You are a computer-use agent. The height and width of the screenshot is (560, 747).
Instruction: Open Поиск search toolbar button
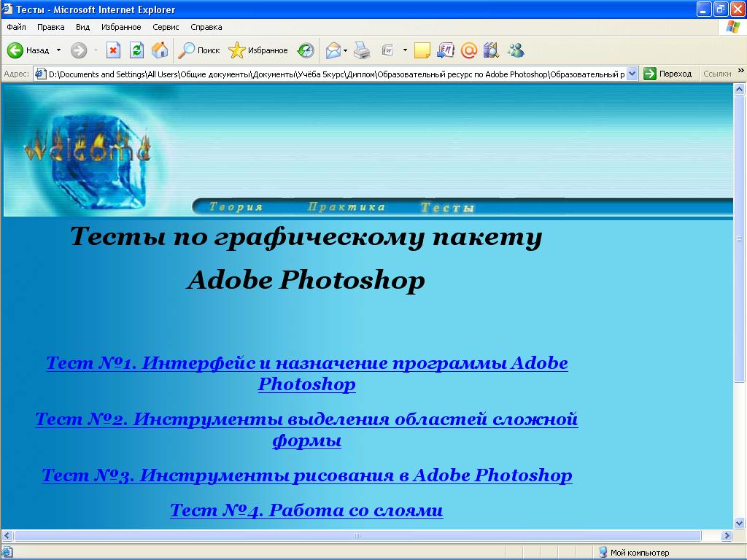click(x=198, y=50)
